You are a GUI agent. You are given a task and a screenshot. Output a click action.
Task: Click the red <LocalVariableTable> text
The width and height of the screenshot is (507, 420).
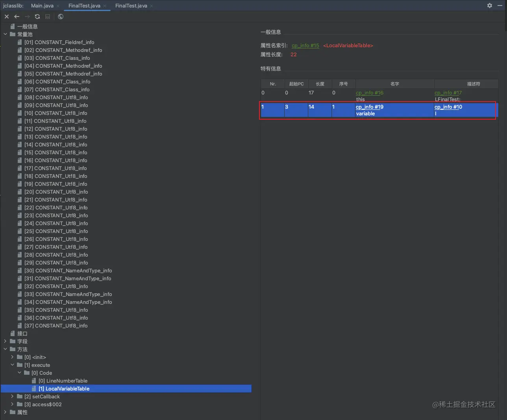pyautogui.click(x=348, y=46)
